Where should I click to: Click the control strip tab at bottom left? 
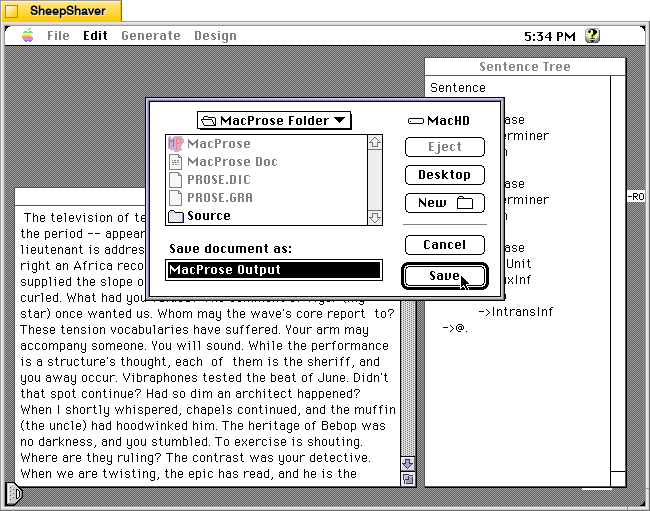(14, 494)
